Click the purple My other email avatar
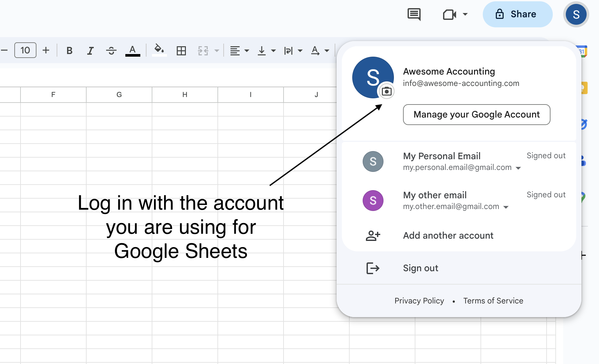This screenshot has height=364, width=599. (x=373, y=201)
